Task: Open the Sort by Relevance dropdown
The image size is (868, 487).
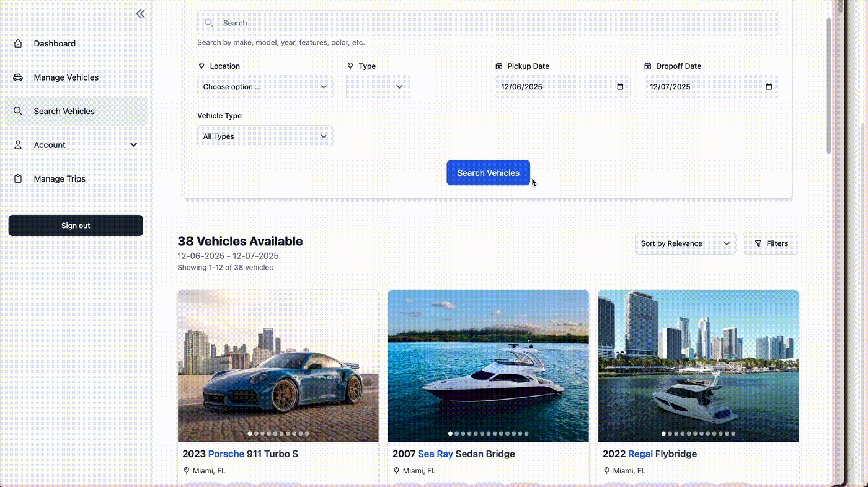Action: pos(685,243)
